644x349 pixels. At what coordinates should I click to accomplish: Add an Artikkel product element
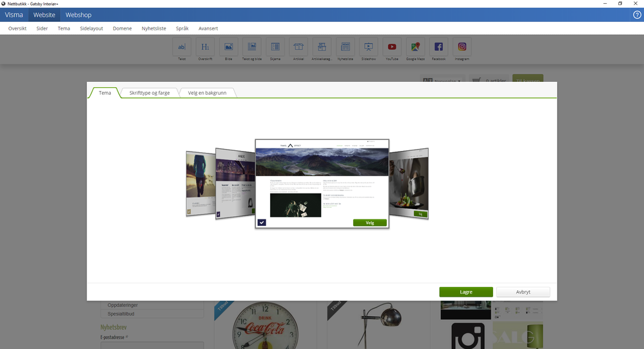point(298,47)
